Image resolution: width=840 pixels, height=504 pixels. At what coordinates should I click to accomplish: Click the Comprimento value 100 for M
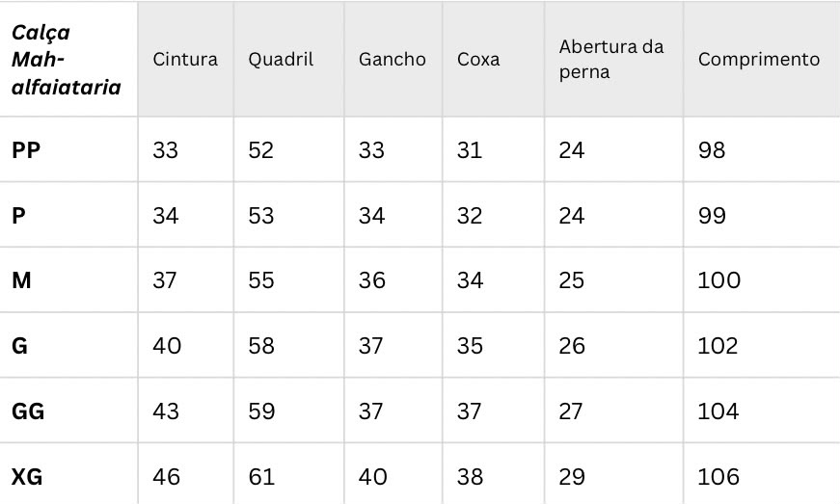coord(718,280)
